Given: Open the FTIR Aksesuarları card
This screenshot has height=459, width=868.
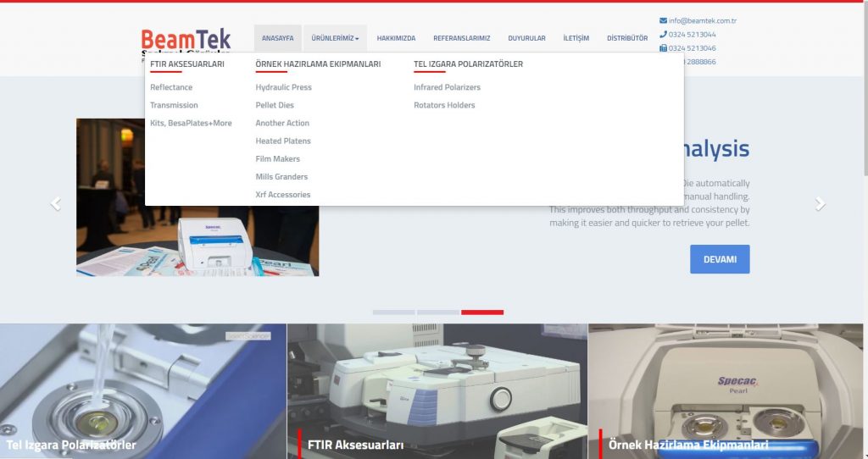Looking at the screenshot, I should 437,391.
